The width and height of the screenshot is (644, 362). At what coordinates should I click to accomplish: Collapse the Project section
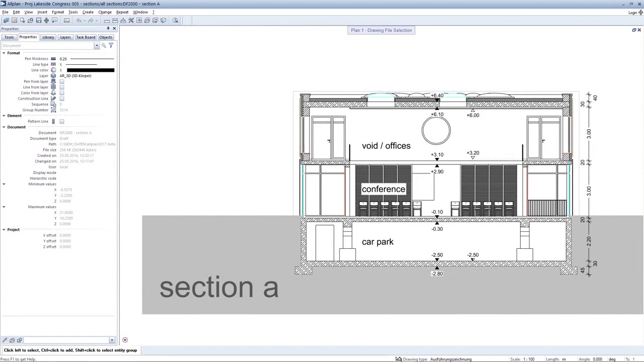pyautogui.click(x=4, y=230)
